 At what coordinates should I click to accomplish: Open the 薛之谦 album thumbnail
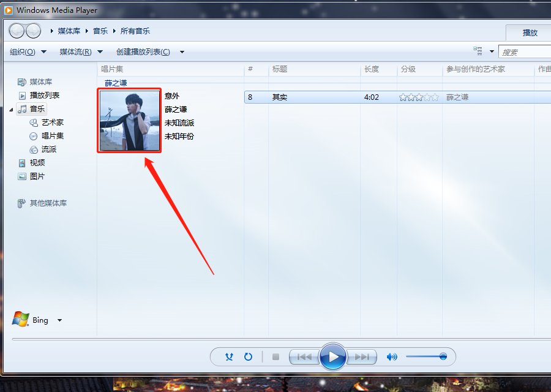coord(129,120)
